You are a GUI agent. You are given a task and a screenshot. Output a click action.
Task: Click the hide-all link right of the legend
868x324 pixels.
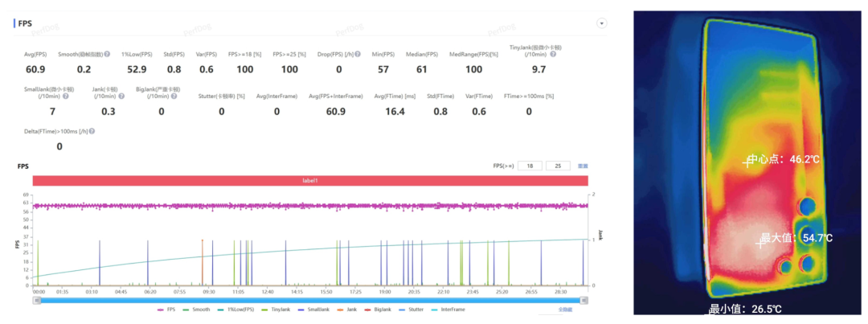pyautogui.click(x=563, y=310)
